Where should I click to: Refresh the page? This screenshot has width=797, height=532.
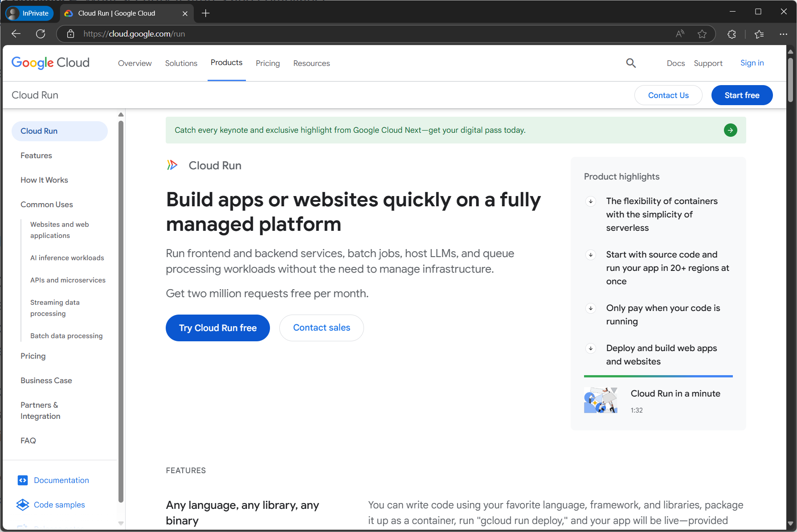[x=41, y=33]
